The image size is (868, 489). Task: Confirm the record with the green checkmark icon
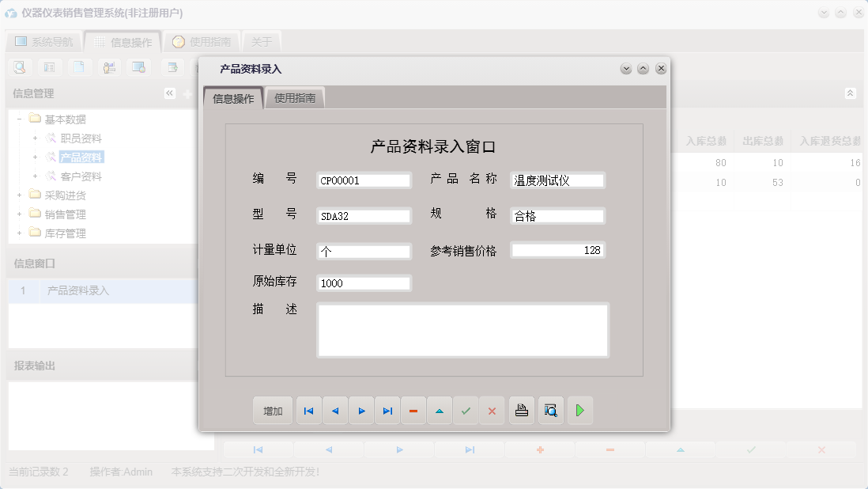[466, 410]
